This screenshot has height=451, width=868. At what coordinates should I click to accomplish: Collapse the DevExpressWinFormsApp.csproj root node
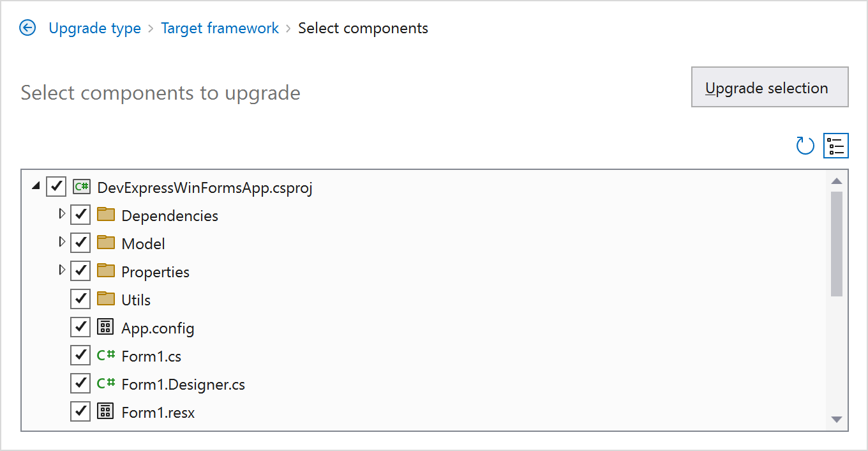coord(36,187)
